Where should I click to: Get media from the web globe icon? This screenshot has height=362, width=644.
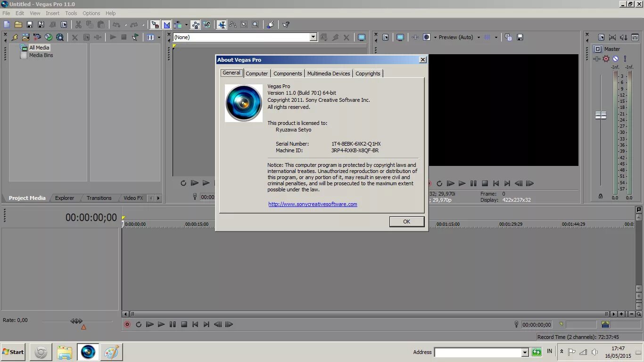[x=60, y=37]
